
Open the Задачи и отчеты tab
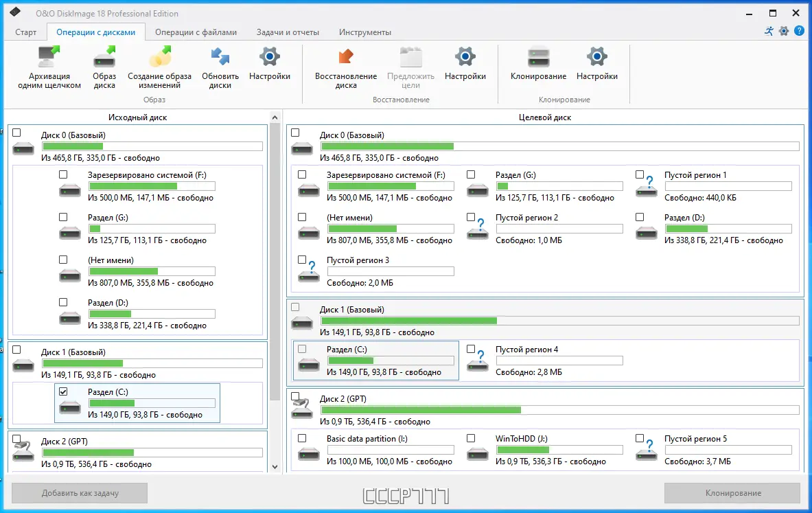pyautogui.click(x=288, y=32)
